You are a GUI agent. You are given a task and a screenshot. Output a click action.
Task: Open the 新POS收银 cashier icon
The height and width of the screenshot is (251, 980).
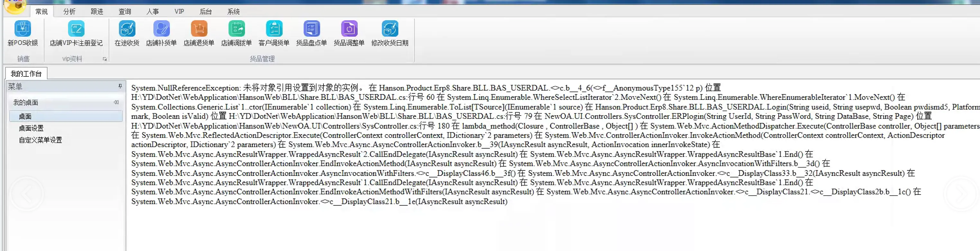[23, 29]
